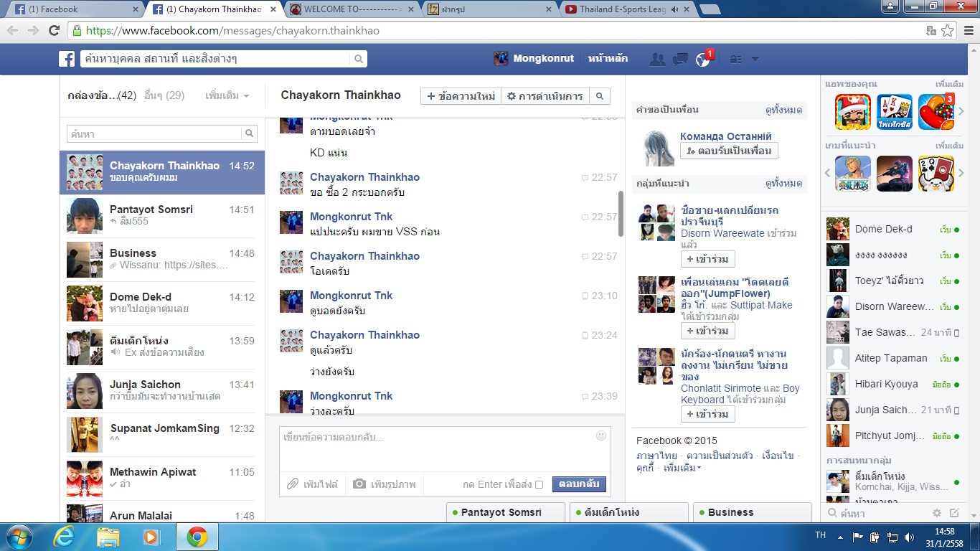Click the ค้นหา inbox search field
980x551 pixels.
(x=154, y=133)
